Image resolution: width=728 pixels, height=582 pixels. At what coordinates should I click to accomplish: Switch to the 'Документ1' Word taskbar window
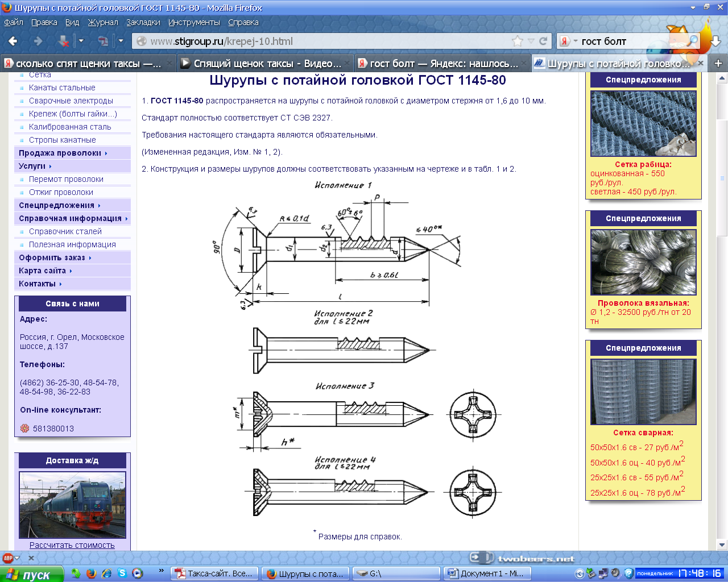click(486, 573)
